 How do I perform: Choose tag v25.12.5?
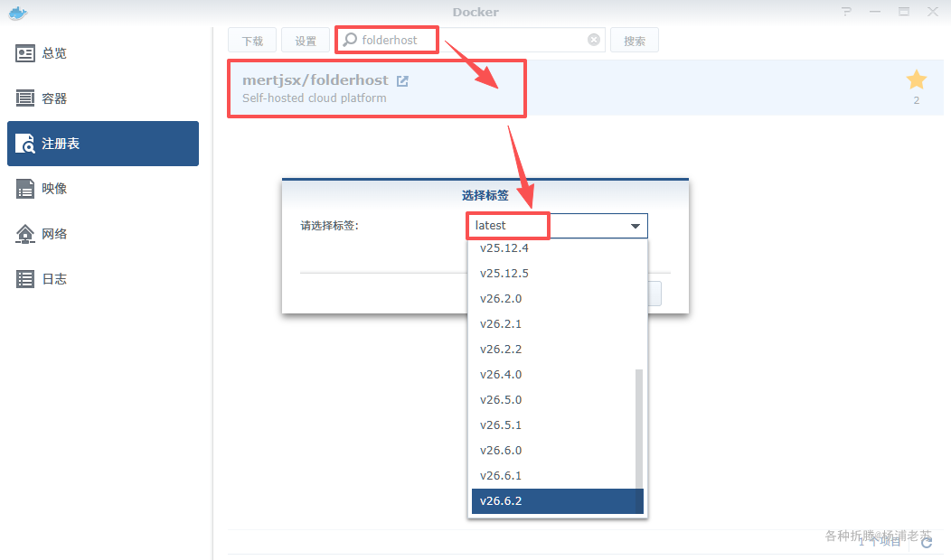pyautogui.click(x=558, y=274)
